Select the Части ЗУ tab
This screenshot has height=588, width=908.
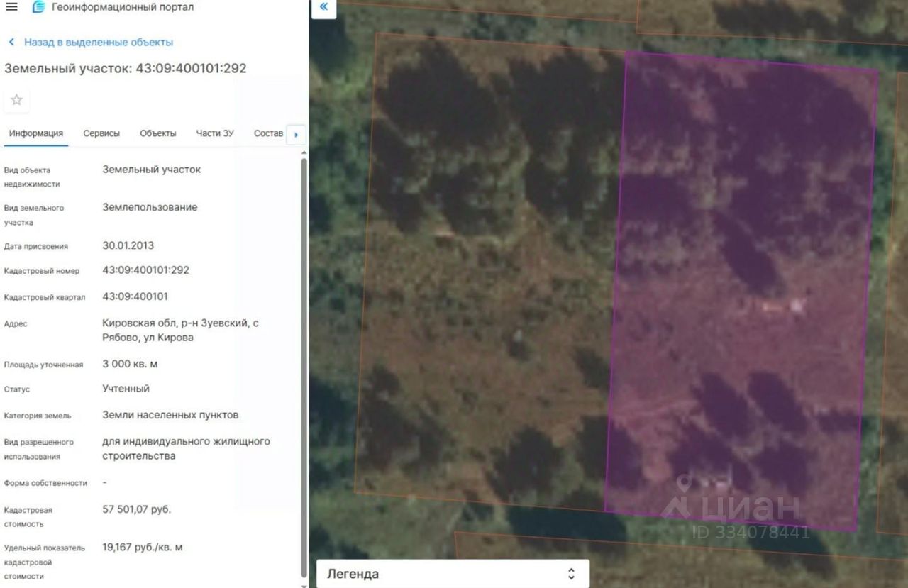(x=215, y=133)
